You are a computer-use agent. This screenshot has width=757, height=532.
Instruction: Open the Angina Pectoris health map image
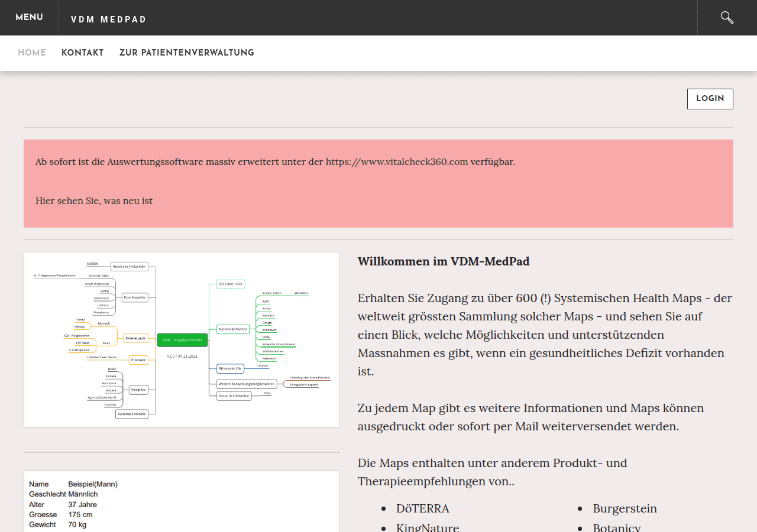182,340
